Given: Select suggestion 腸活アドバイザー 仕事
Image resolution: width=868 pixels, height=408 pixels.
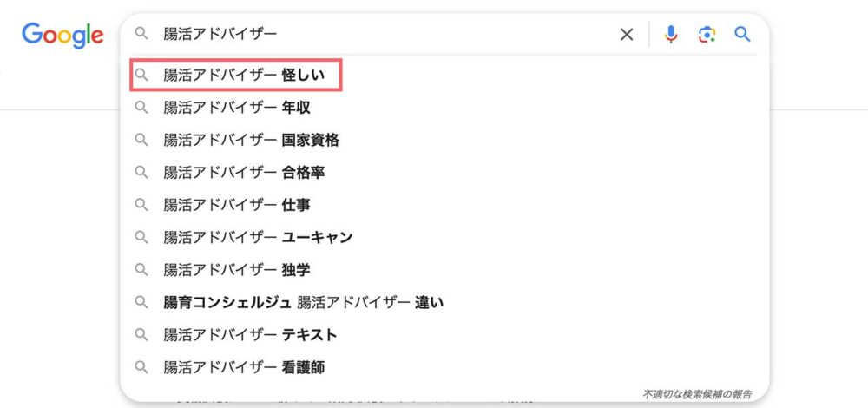Looking at the screenshot, I should [x=444, y=205].
